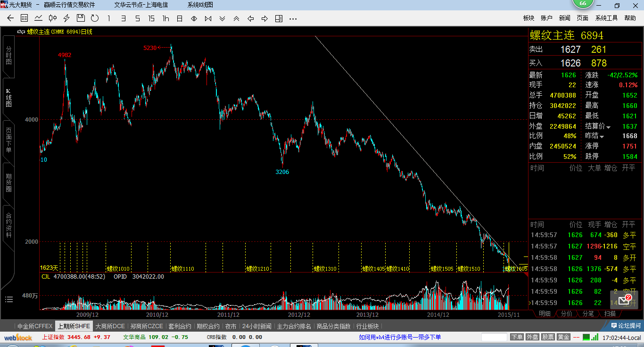The height and width of the screenshot is (347, 644).
Task: Select the 分时图 side tab
Action: click(8, 56)
